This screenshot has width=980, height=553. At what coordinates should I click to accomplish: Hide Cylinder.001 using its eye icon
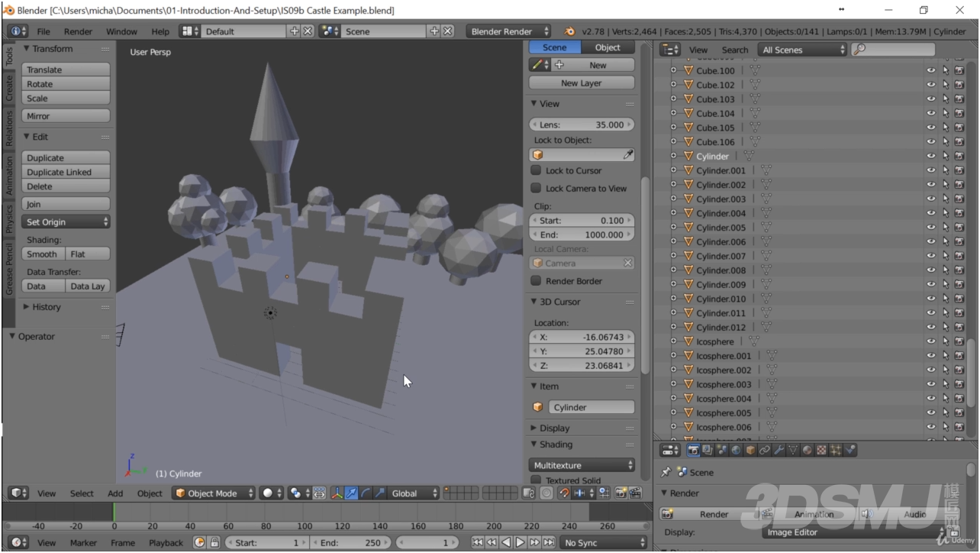(x=930, y=170)
